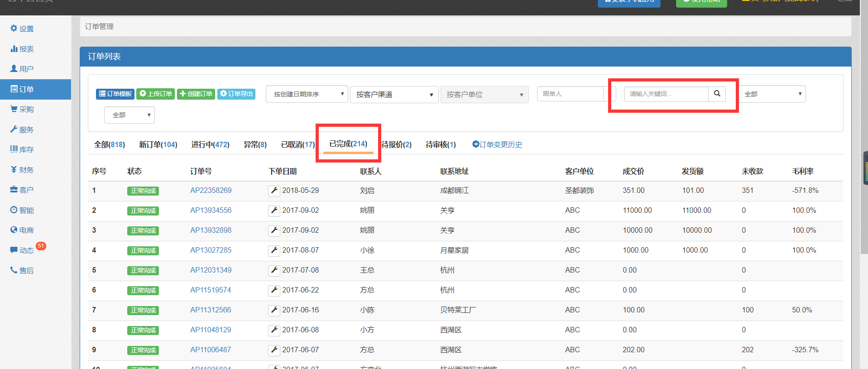The width and height of the screenshot is (868, 369).
Task: Open order link AP22358269
Action: 211,190
